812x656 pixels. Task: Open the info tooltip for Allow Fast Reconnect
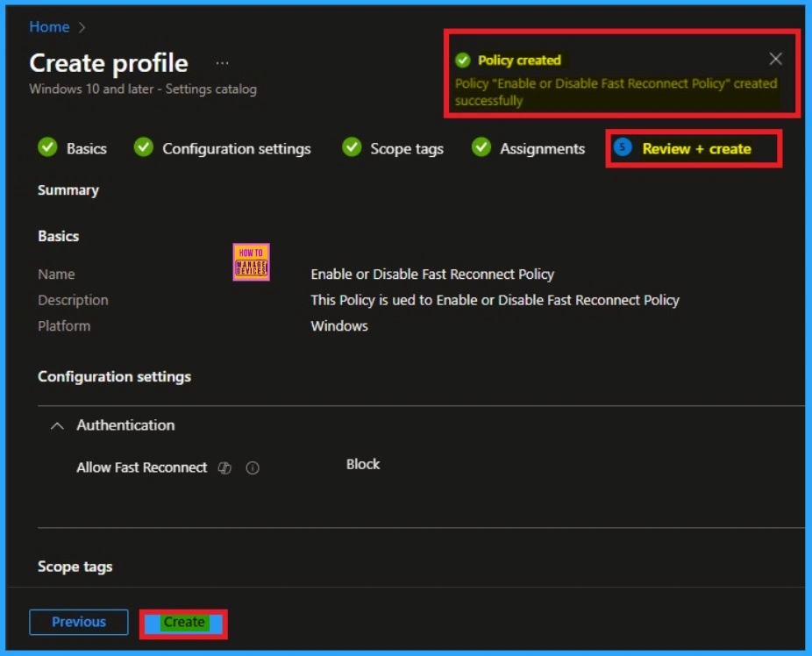[253, 468]
